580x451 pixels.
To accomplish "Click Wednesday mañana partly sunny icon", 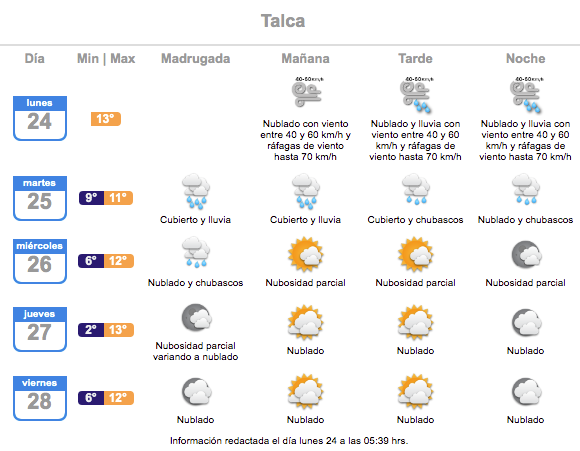I will [x=306, y=255].
